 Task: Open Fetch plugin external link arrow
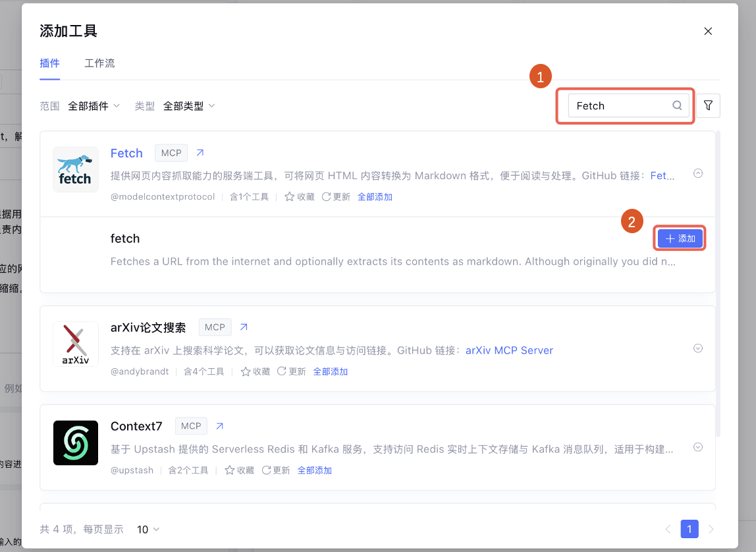pos(200,153)
